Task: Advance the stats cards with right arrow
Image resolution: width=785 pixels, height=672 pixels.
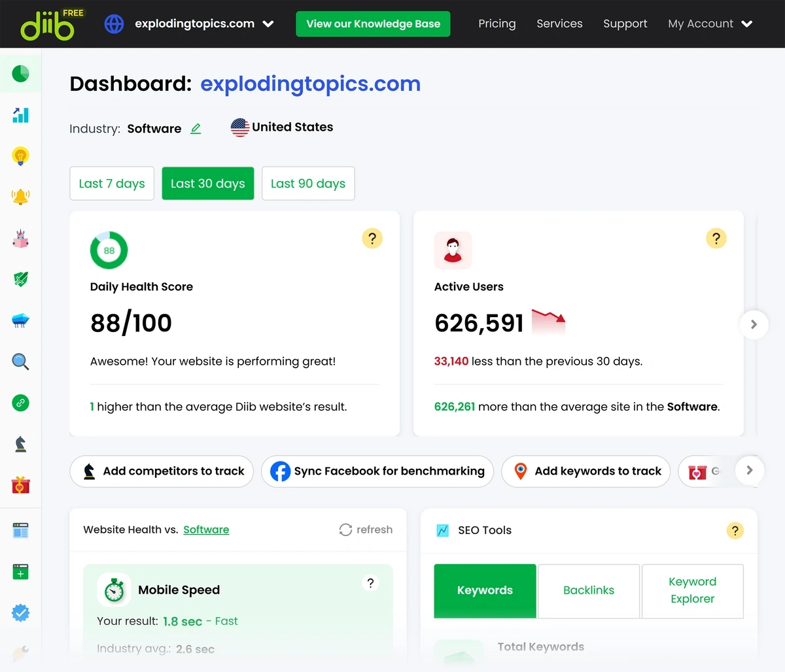Action: tap(754, 324)
